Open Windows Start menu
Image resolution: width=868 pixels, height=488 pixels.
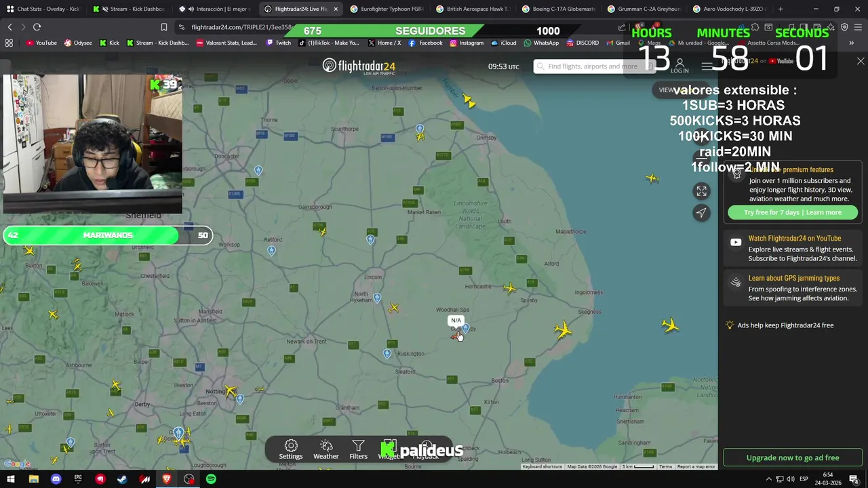click(x=10, y=479)
